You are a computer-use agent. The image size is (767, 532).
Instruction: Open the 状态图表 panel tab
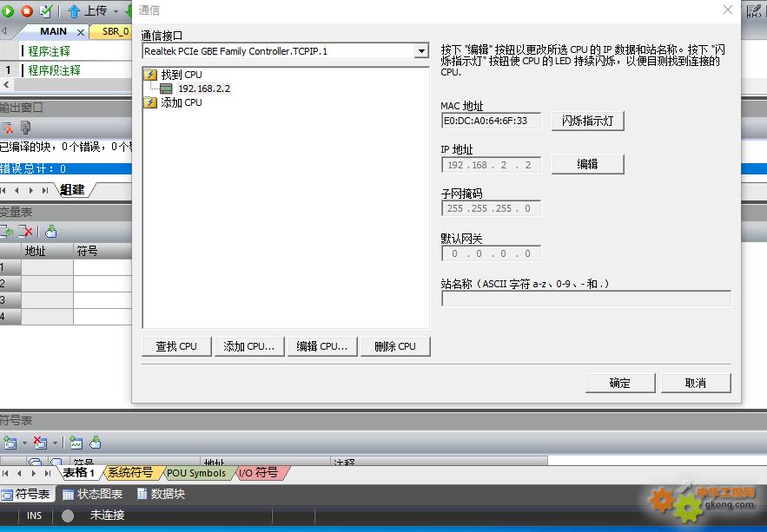(x=93, y=495)
